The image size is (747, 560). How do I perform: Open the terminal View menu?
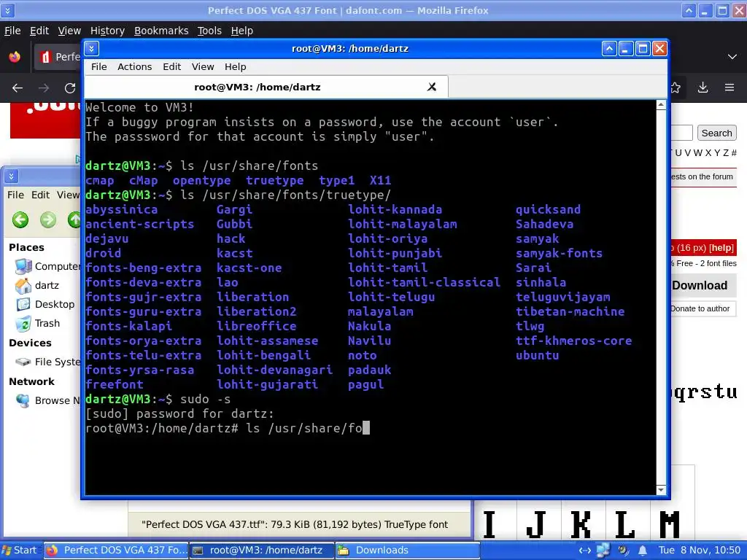[x=203, y=66]
